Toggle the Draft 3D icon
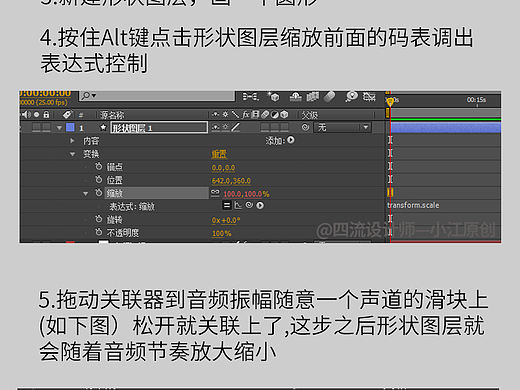Viewport: 520px width, 390px height. 274,97
